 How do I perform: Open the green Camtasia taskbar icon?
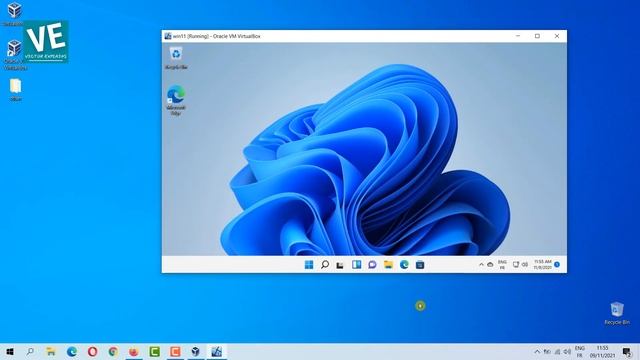154,351
